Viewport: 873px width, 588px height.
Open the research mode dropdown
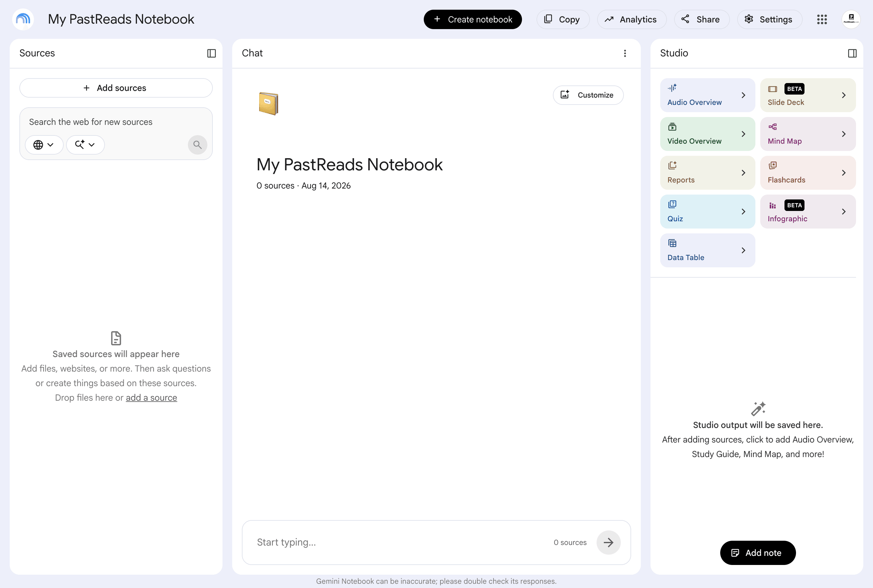tap(85, 145)
